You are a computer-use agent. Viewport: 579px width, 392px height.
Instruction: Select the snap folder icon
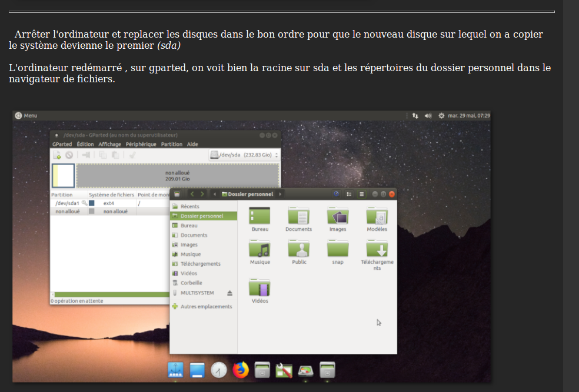coord(338,249)
